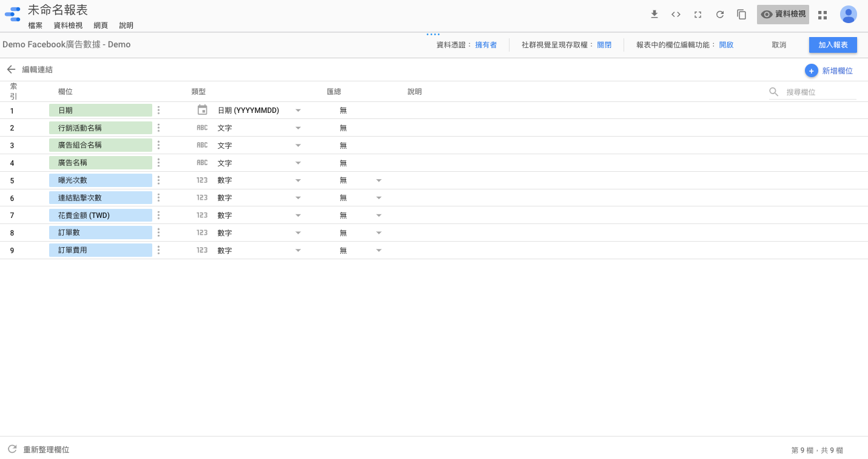Viewport: 868px width, 459px height.
Task: Open the Google apps grid icon
Action: [x=823, y=15]
